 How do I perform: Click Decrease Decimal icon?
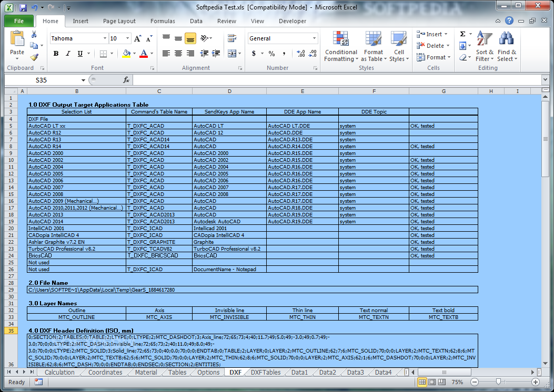coord(313,53)
